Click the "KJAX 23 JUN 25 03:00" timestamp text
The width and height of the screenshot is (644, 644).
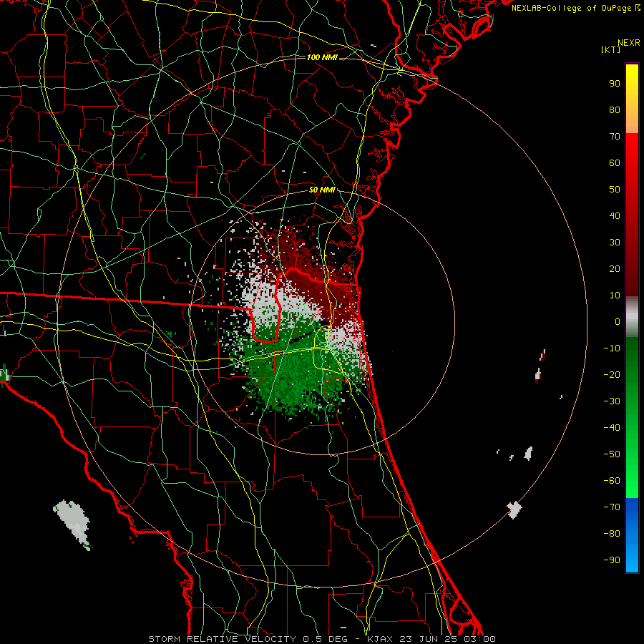pos(431,639)
